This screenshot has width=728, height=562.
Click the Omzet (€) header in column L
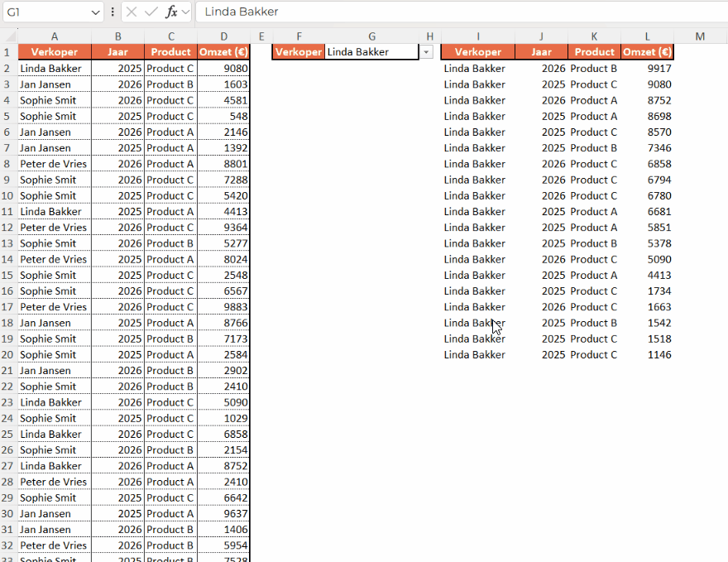pyautogui.click(x=647, y=52)
